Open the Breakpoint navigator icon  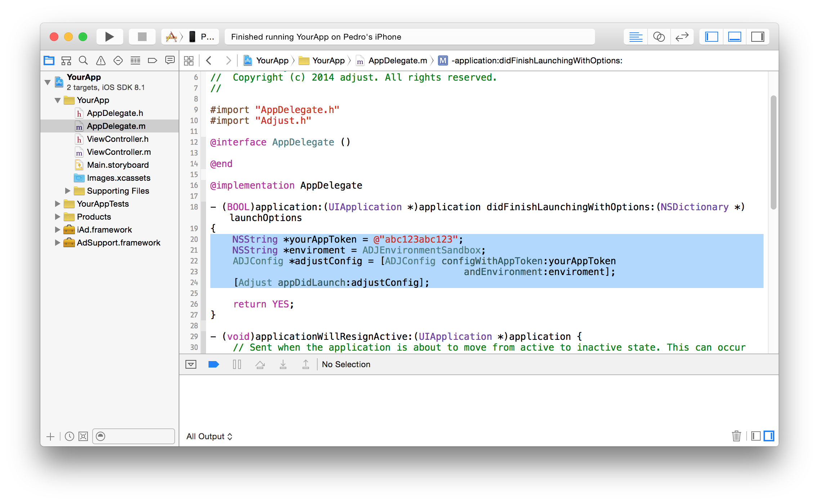(x=152, y=60)
